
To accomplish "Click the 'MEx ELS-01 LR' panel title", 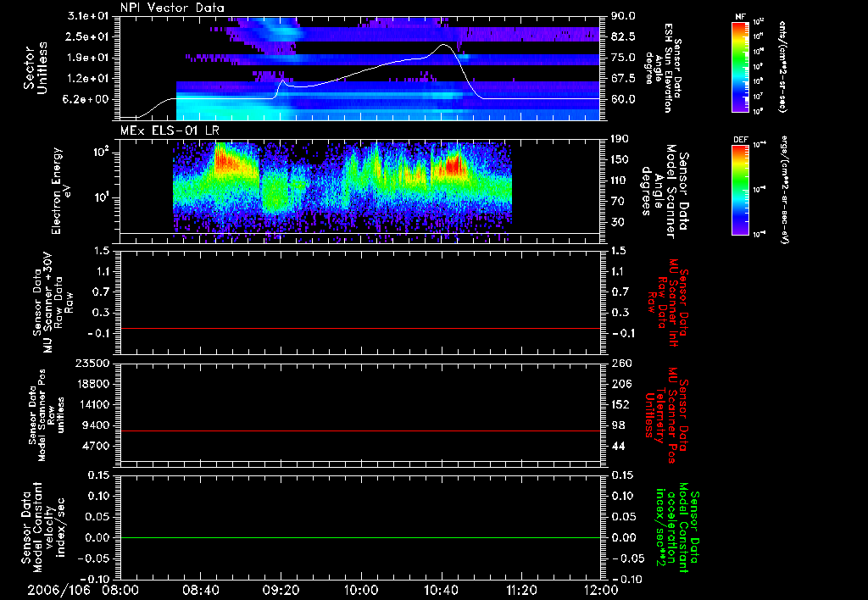I will (169, 131).
